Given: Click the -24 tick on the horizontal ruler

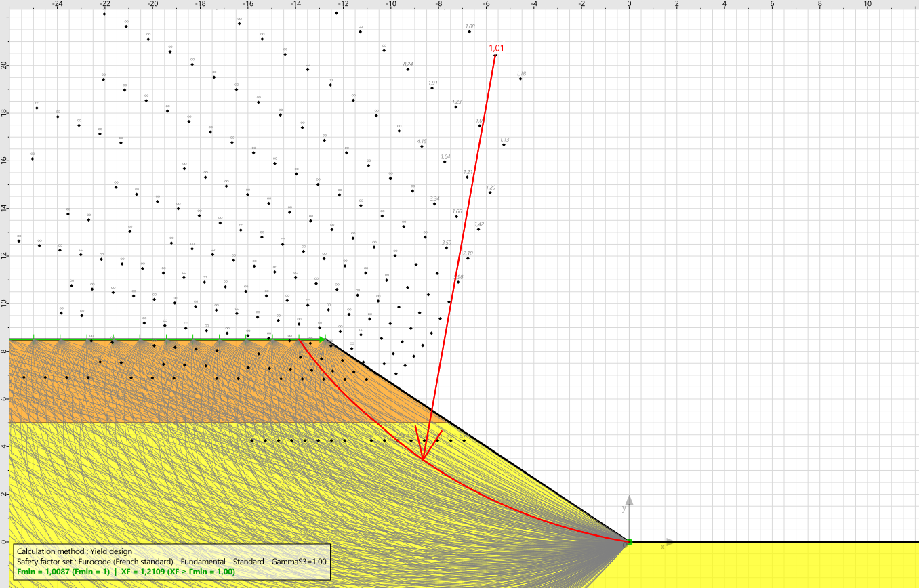Looking at the screenshot, I should (58, 4).
